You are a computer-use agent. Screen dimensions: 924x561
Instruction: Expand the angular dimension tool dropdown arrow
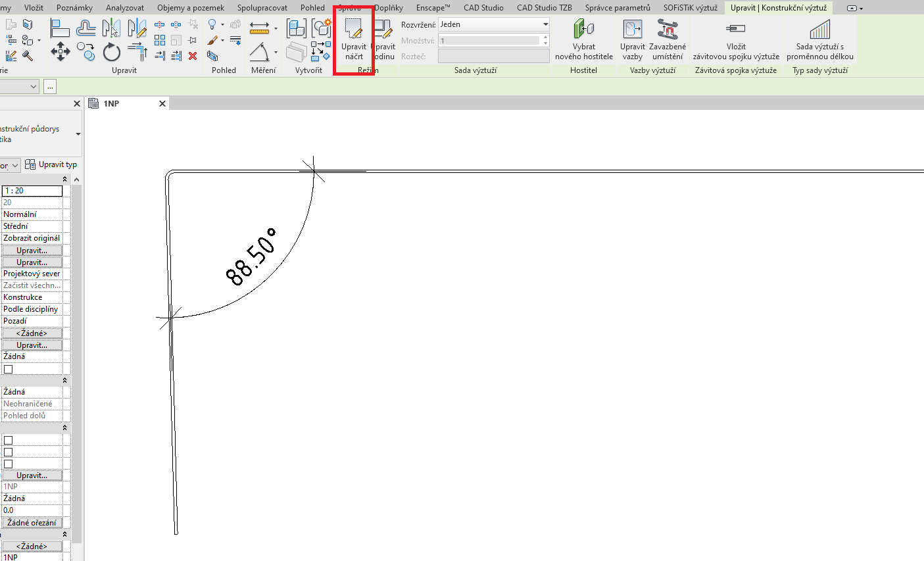[x=276, y=53]
